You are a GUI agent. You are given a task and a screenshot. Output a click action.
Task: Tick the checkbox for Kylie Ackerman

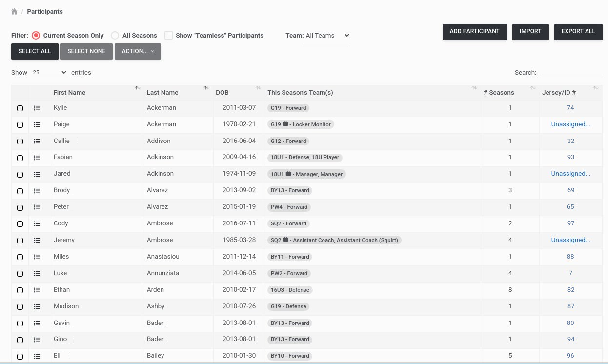(x=20, y=108)
